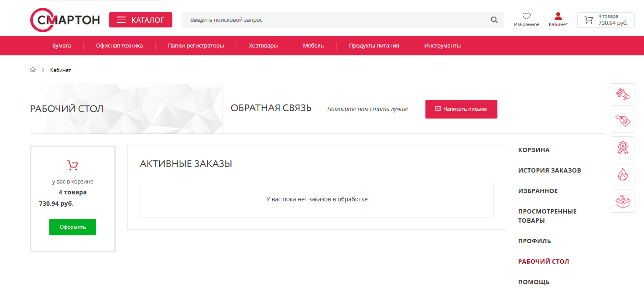644x292 pixels.
Task: Open the Офисная техника category
Action: [x=119, y=46]
